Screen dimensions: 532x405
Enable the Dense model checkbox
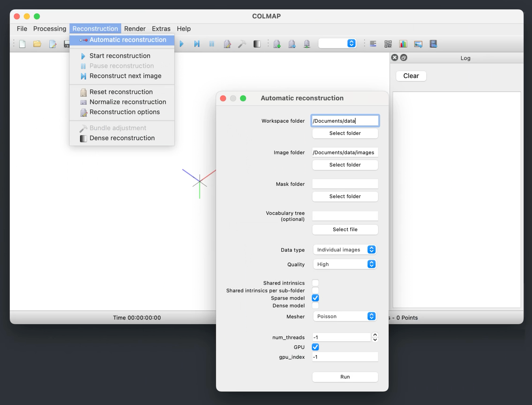click(315, 305)
